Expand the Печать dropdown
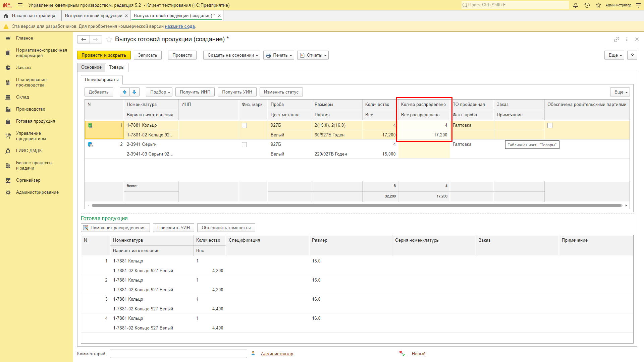 click(279, 55)
